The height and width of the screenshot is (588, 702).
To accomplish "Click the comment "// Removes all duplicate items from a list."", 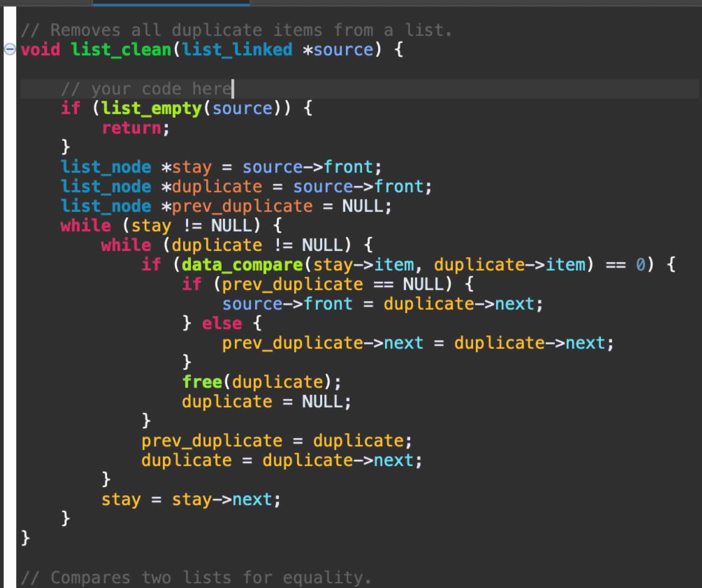I will (236, 30).
